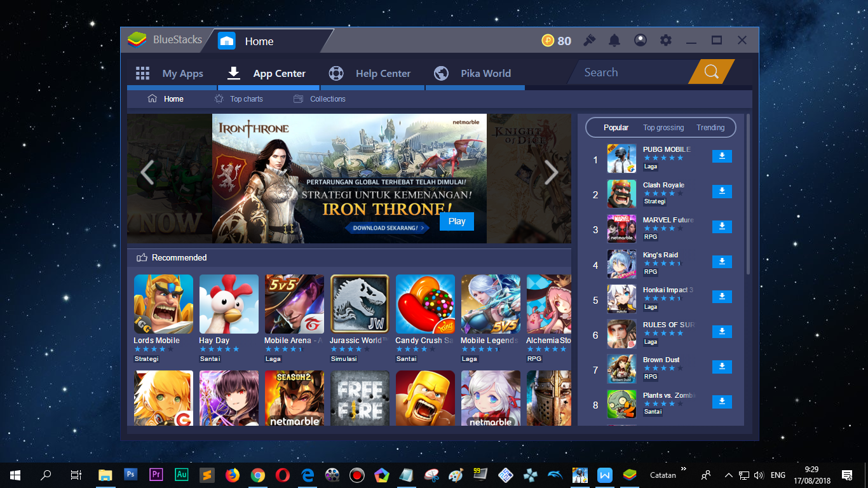Image resolution: width=868 pixels, height=488 pixels.
Task: Download King's Raid with its blue button
Action: click(x=722, y=261)
